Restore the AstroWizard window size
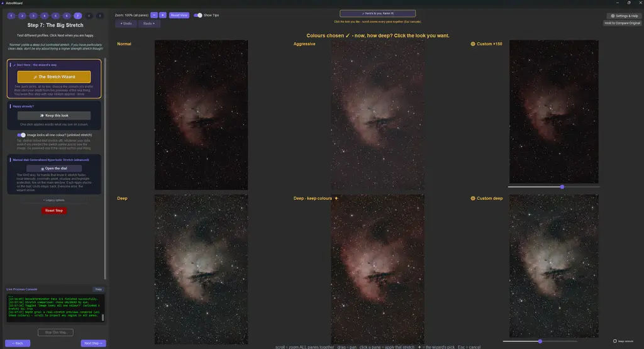The height and width of the screenshot is (349, 644). [x=629, y=3]
